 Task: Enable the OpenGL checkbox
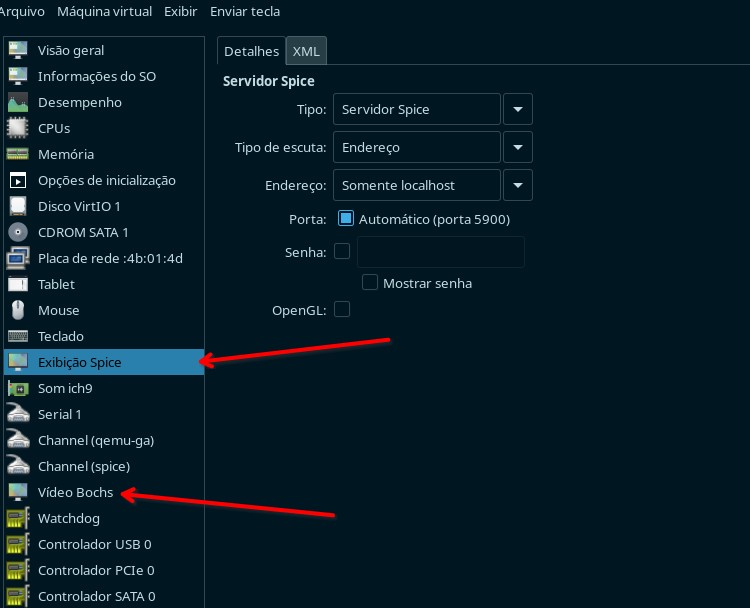pyautogui.click(x=342, y=310)
